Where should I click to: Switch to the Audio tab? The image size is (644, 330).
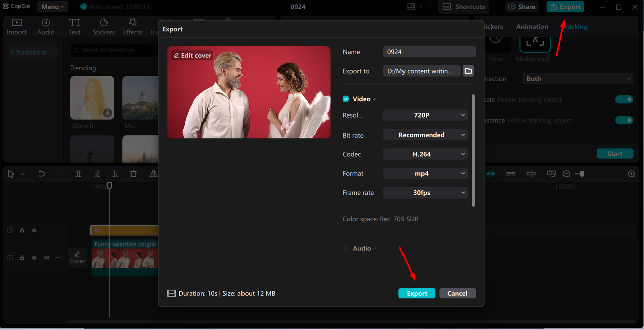pyautogui.click(x=46, y=27)
